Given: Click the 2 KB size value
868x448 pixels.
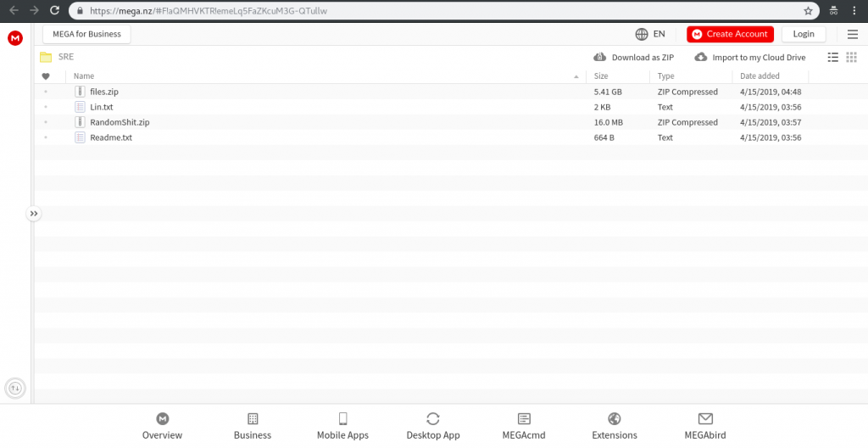Looking at the screenshot, I should point(603,107).
